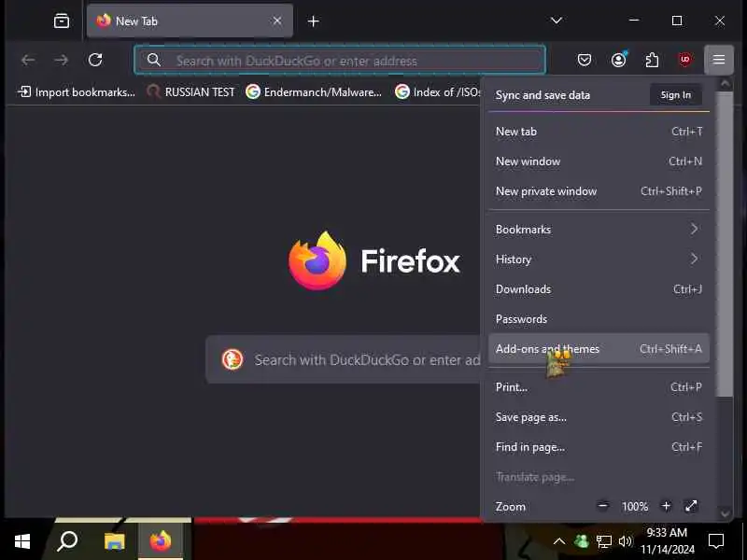Open the Firefox account icon
The height and width of the screenshot is (560, 747).
(618, 60)
